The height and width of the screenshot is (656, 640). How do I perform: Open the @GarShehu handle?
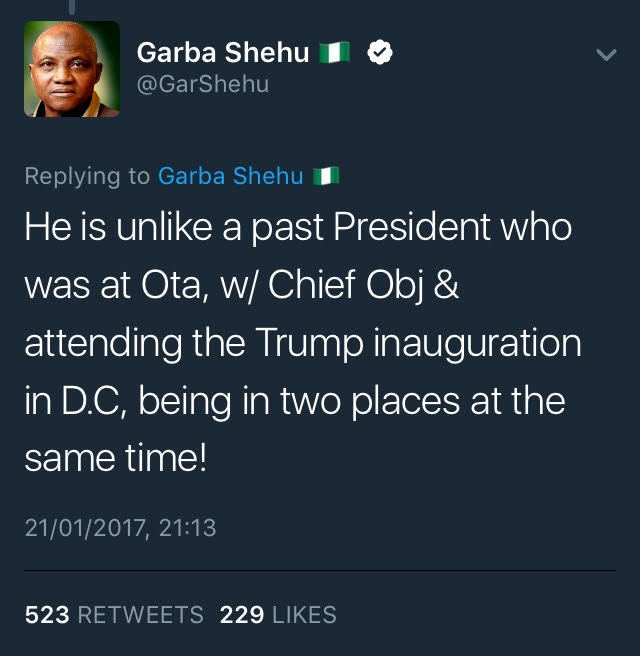click(x=203, y=84)
